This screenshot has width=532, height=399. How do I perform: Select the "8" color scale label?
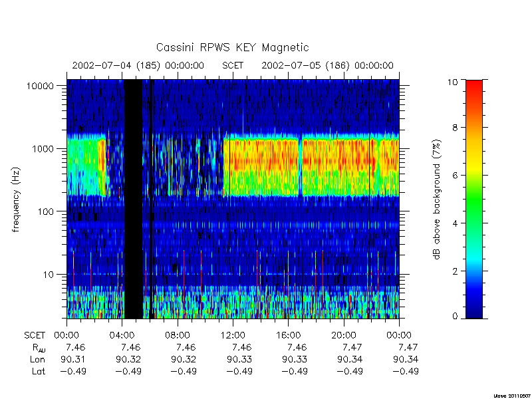pos(455,128)
